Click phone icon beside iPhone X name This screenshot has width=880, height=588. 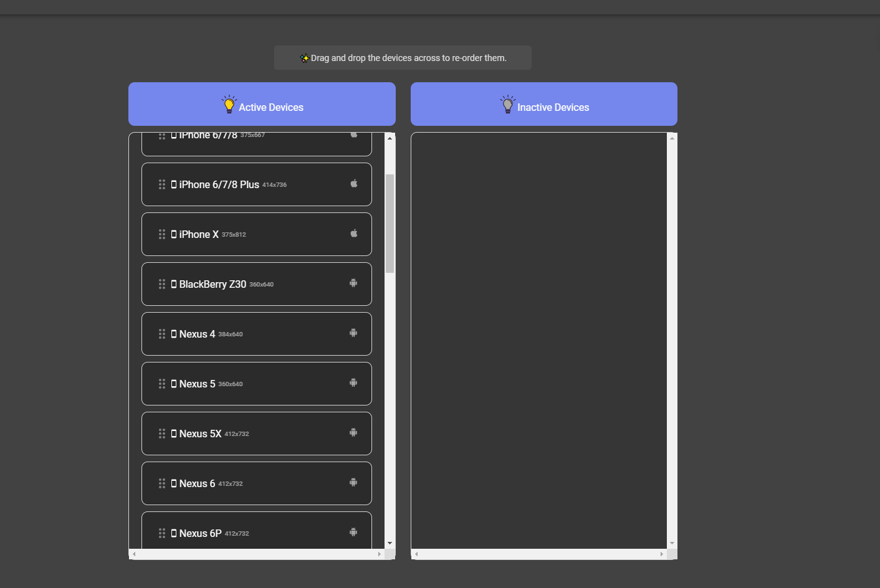(174, 234)
